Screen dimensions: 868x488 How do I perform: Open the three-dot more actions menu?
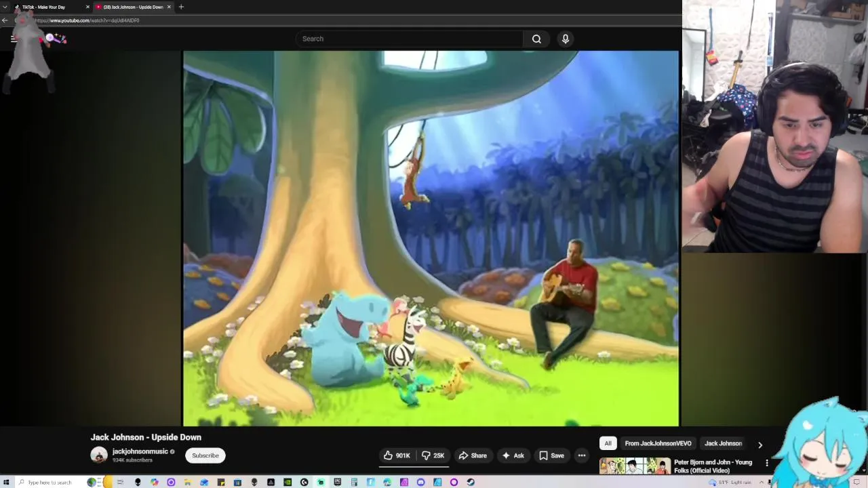[x=582, y=455]
